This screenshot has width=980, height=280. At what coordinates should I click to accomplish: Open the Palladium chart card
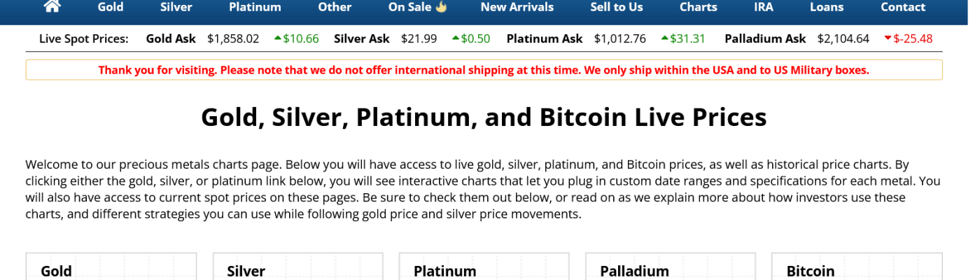634,270
